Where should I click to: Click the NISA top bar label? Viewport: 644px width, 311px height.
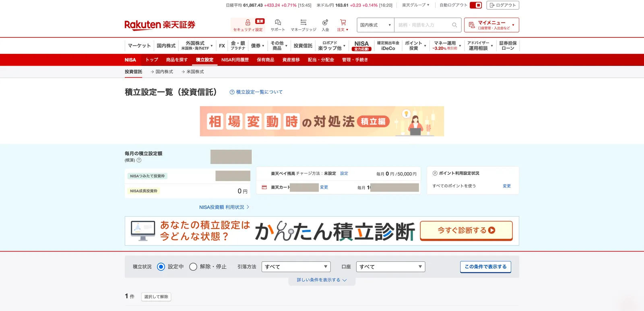tap(130, 60)
